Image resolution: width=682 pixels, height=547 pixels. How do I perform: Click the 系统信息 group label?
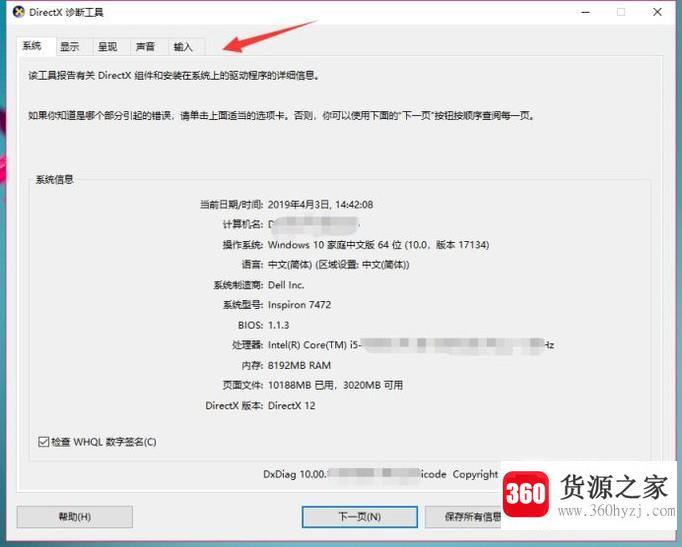point(54,180)
